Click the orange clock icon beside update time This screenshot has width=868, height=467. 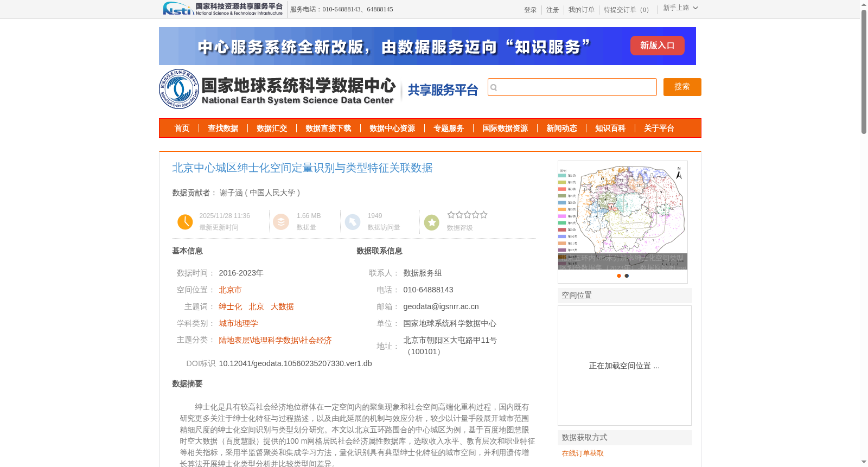point(185,222)
